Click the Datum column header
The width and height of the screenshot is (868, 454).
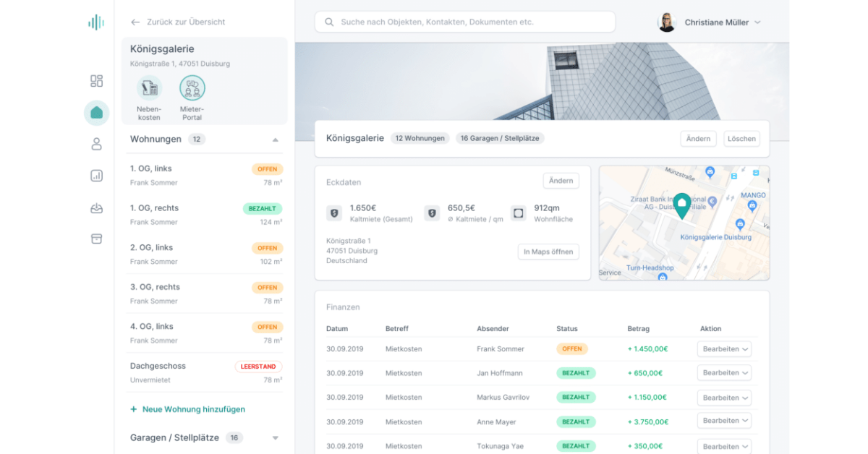pyautogui.click(x=337, y=329)
